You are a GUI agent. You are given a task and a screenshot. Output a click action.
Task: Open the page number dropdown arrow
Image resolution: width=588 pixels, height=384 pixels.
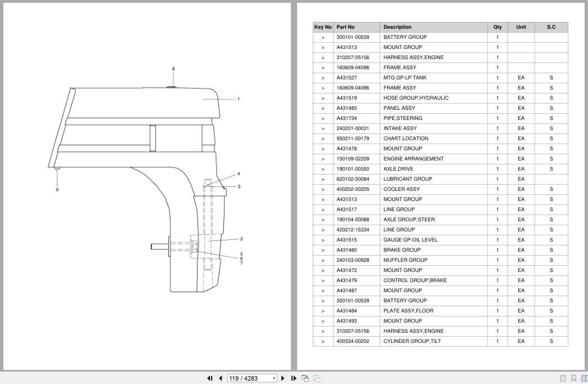274,378
